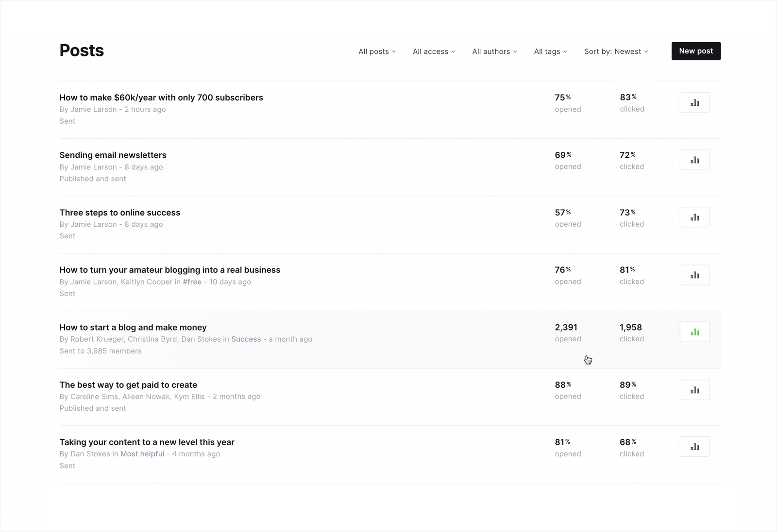
Task: Show analytics for 'The best way to get paid to create'
Action: [694, 390]
